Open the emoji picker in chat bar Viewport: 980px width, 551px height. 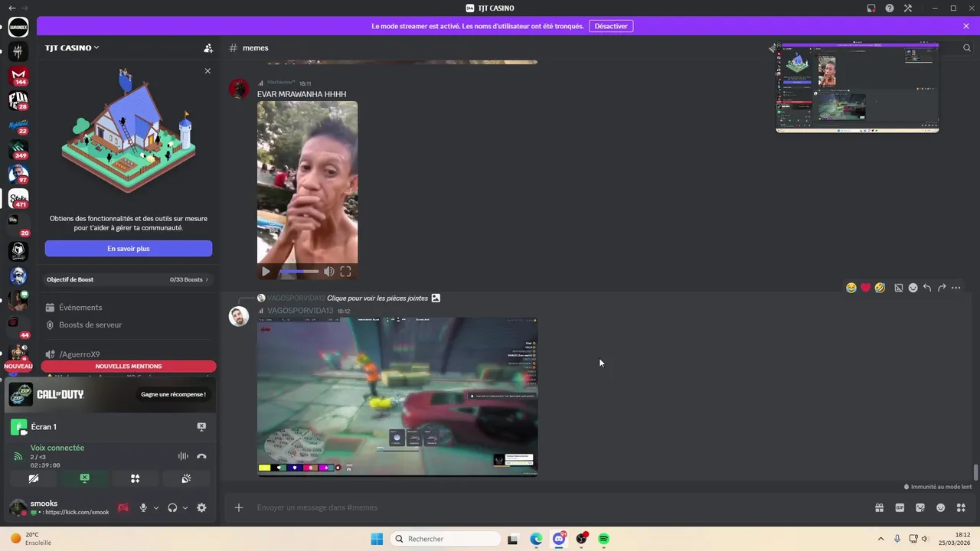click(x=941, y=507)
